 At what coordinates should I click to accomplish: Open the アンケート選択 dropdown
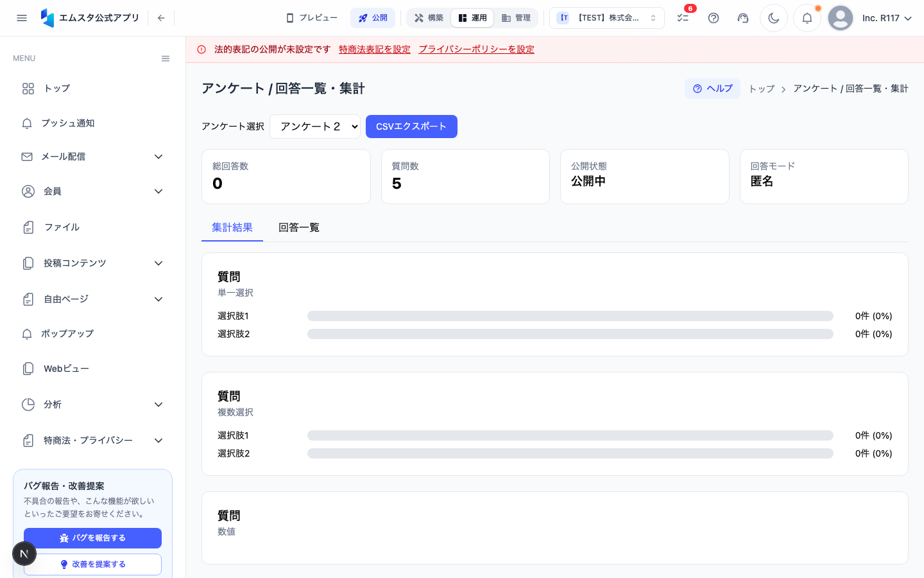tap(315, 127)
